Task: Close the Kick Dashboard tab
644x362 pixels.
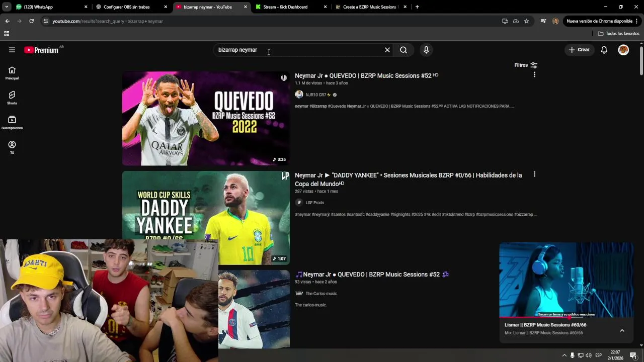Action: click(x=325, y=7)
